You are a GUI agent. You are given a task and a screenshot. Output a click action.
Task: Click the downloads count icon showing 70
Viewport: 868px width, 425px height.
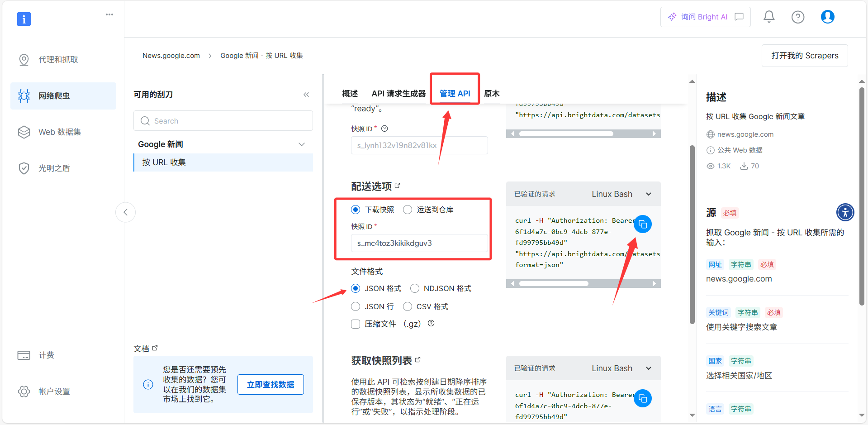pyautogui.click(x=744, y=166)
